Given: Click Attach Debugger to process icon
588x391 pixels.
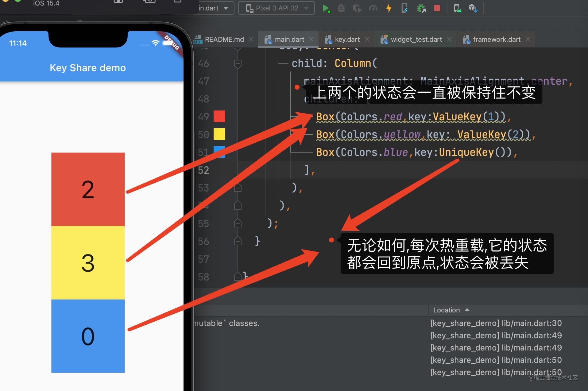Looking at the screenshot, I should coord(421,8).
